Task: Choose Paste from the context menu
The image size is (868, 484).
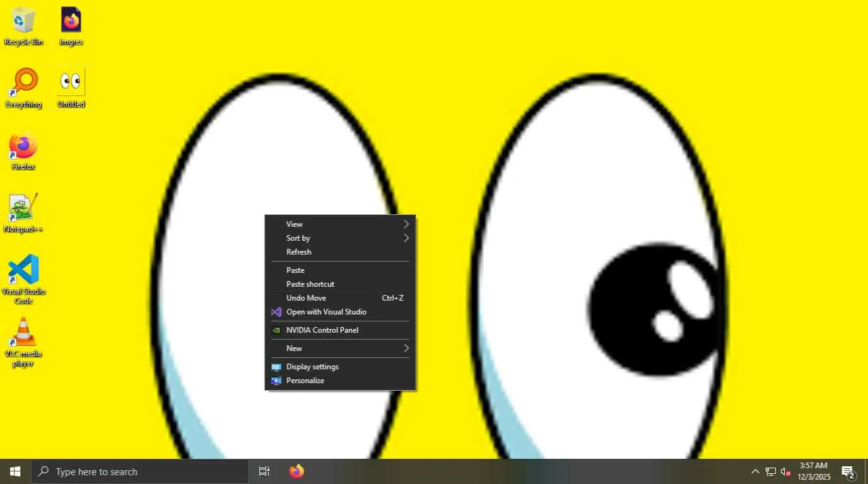Action: pos(340,270)
